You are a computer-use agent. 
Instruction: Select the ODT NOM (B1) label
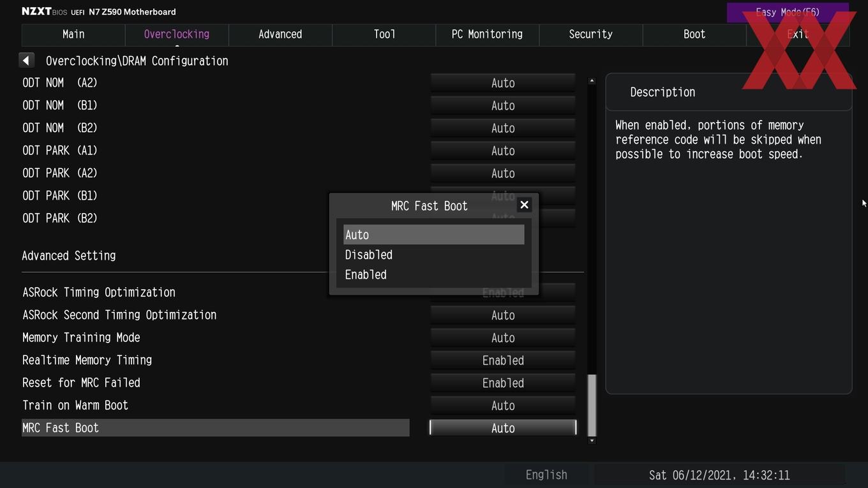pos(60,105)
